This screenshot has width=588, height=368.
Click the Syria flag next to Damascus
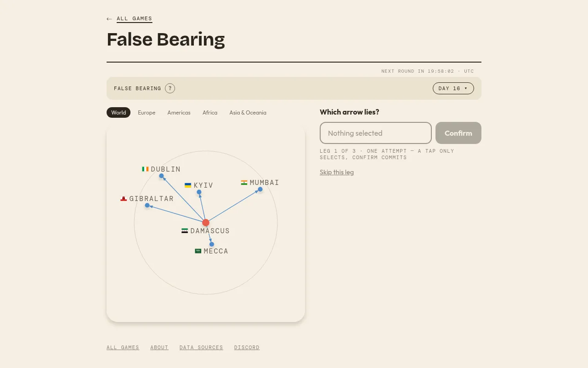click(x=185, y=231)
